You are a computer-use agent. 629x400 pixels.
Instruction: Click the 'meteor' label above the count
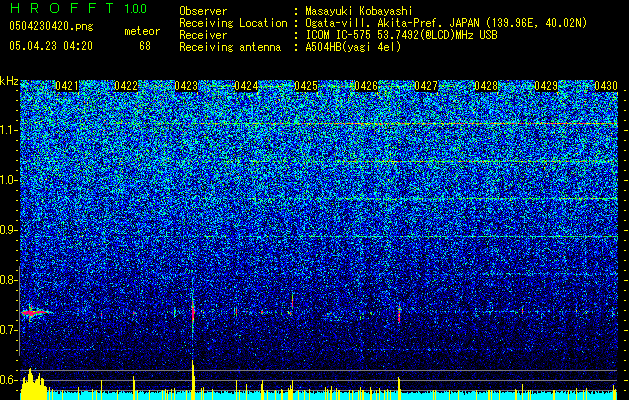pyautogui.click(x=142, y=31)
